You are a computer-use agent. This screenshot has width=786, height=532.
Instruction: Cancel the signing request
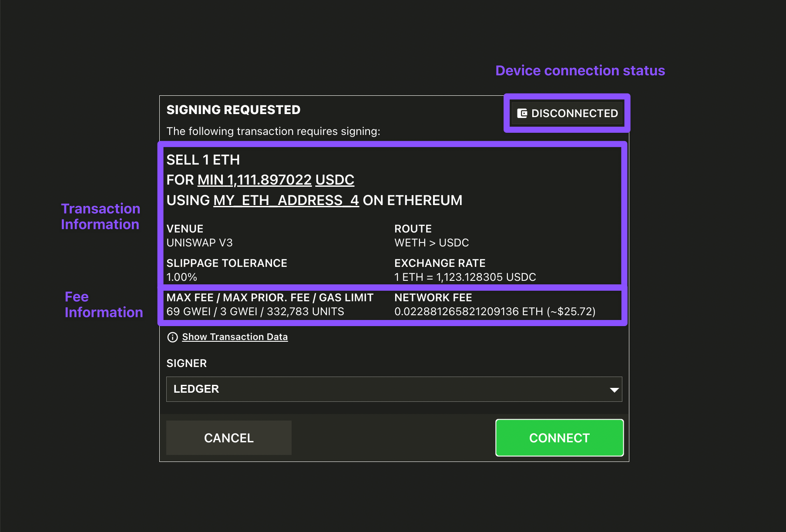click(229, 438)
